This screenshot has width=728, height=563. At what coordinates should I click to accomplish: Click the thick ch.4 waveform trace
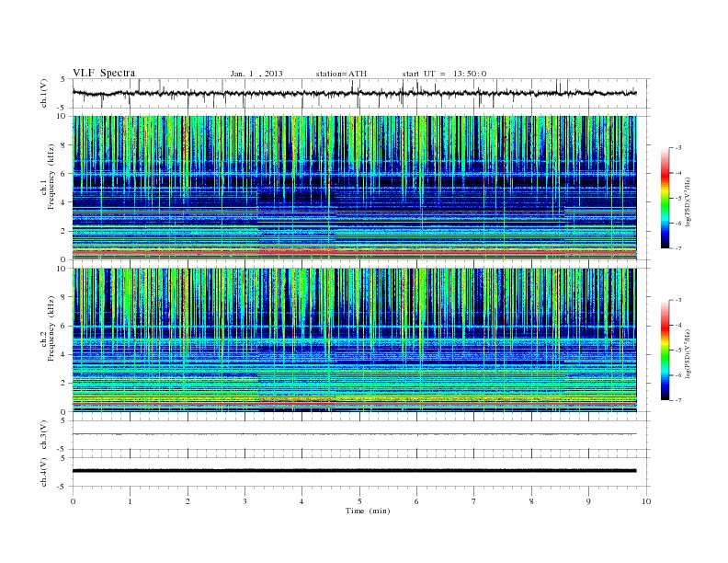tap(354, 471)
